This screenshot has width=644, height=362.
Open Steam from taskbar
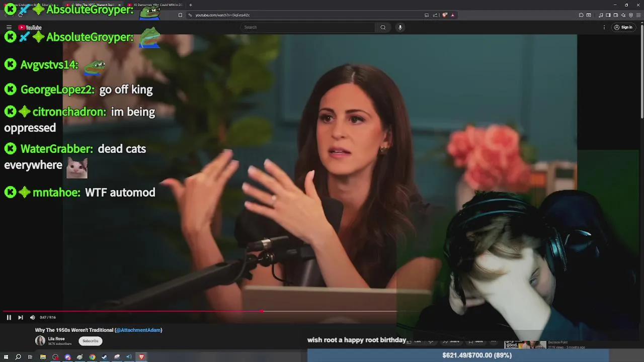104,357
